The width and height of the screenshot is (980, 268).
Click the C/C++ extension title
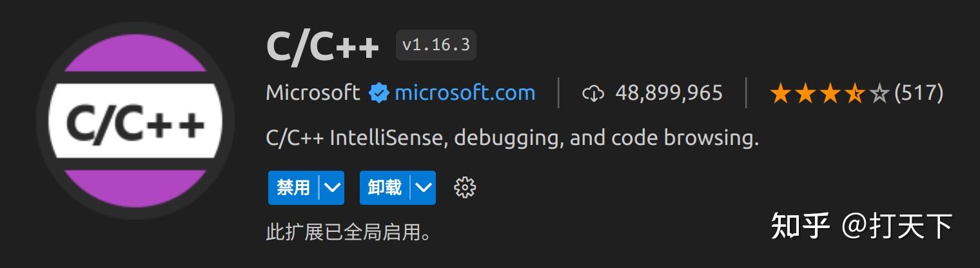(x=322, y=46)
